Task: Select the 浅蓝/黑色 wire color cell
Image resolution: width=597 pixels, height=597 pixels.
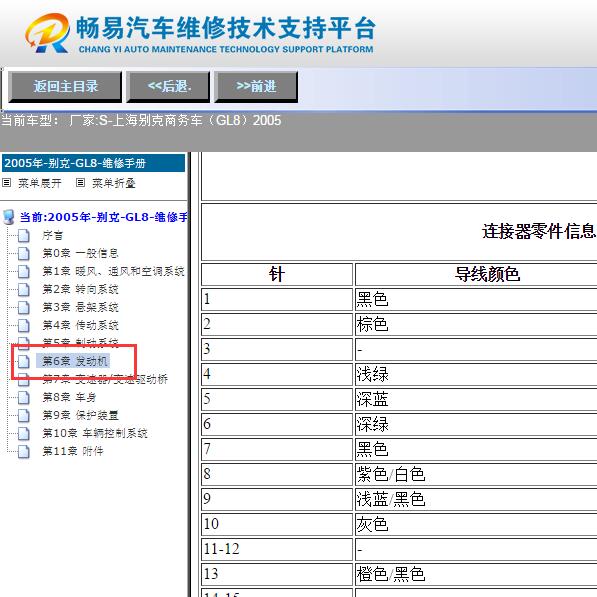Action: coord(476,499)
